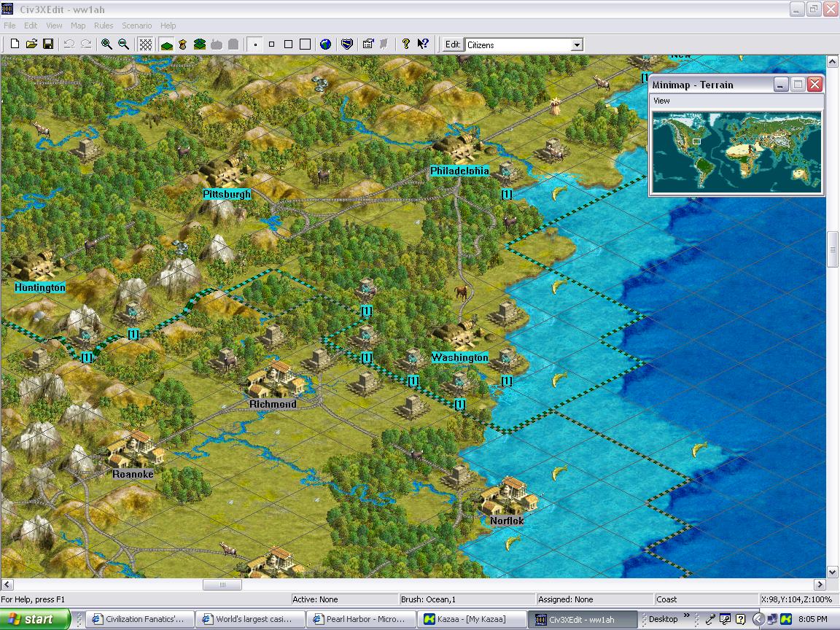Select the terrain brush tile icon
This screenshot has height=630, width=840.
(x=166, y=44)
